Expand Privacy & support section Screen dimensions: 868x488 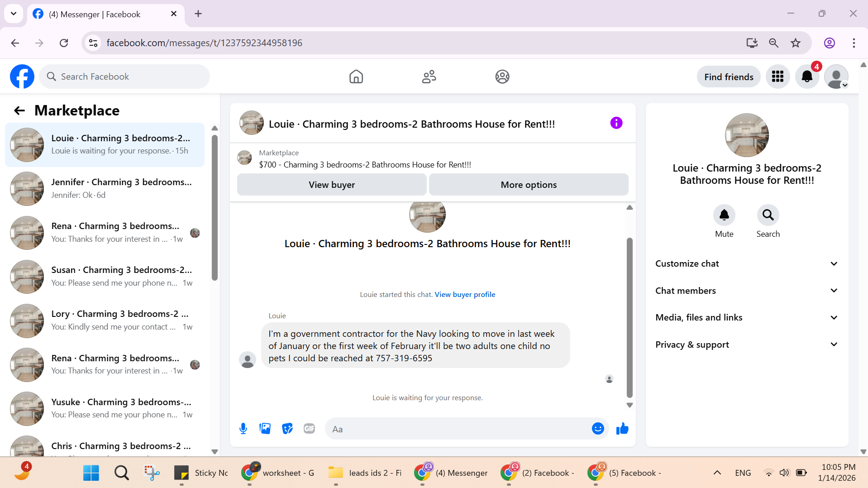(747, 344)
